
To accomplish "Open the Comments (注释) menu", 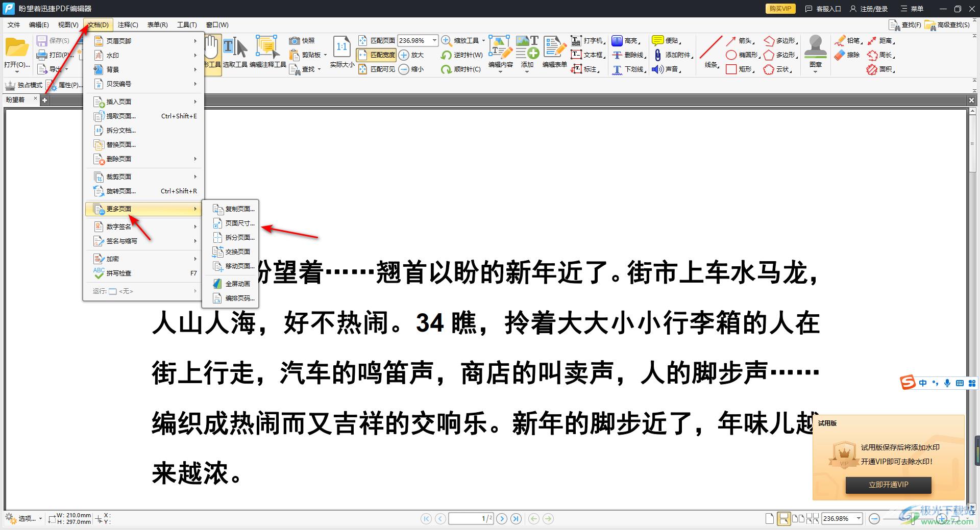I will tap(128, 24).
